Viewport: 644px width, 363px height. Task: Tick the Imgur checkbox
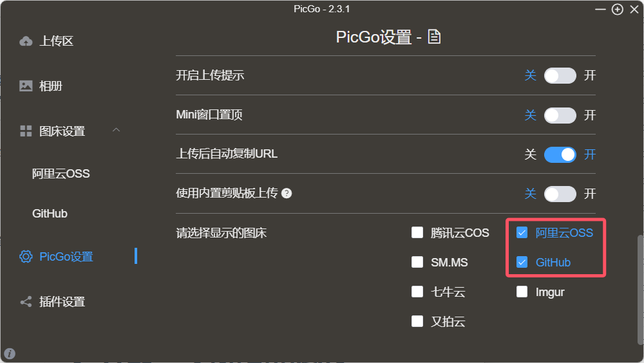(x=522, y=292)
